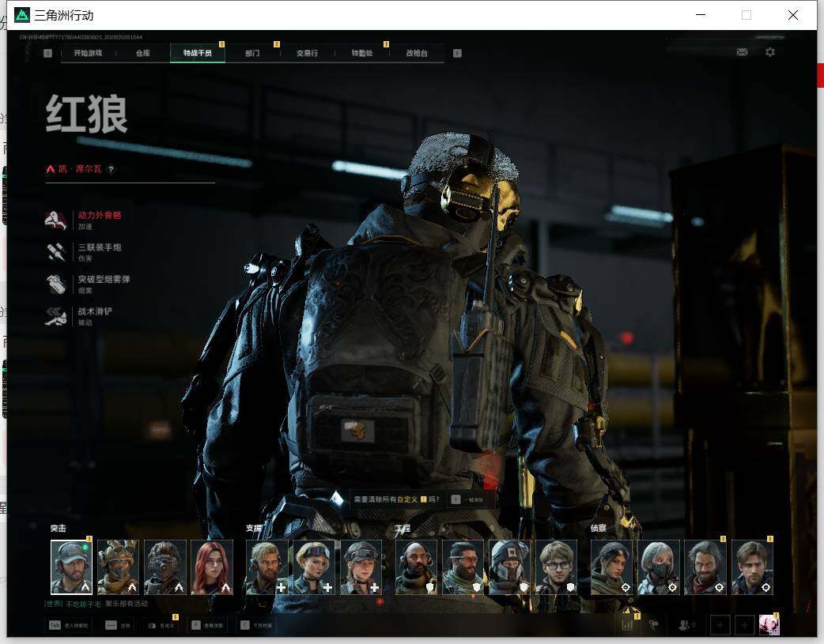Screen dimensions: 824x644
Task: Select the masked assault operator portrait
Action: (165, 567)
